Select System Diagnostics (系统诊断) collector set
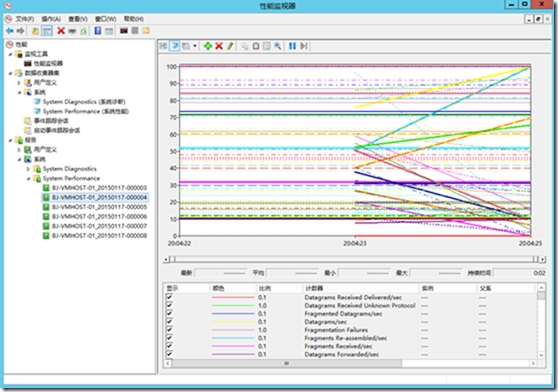 click(84, 102)
